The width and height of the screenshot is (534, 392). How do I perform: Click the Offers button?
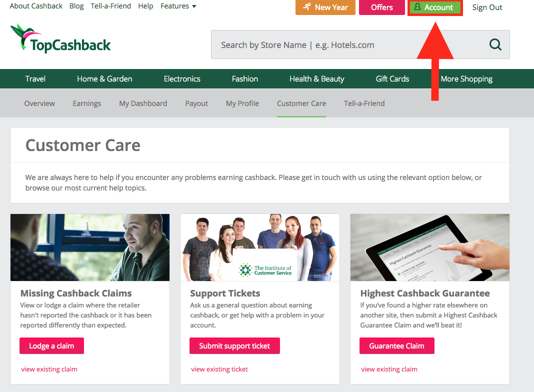[382, 7]
